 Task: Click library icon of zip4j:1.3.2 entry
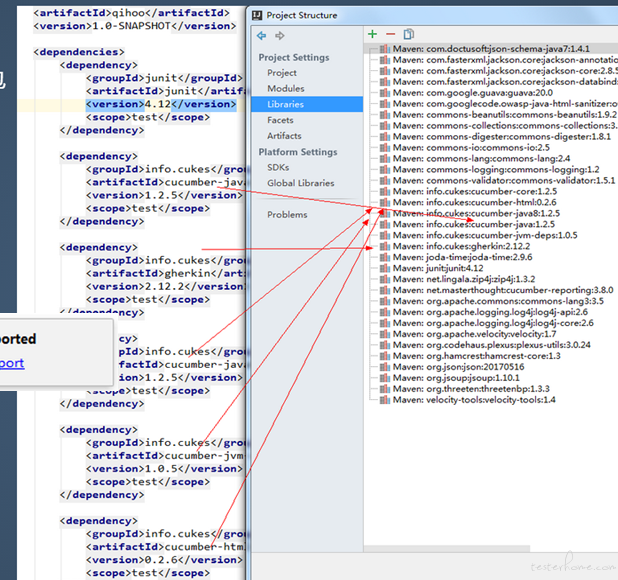pos(385,279)
